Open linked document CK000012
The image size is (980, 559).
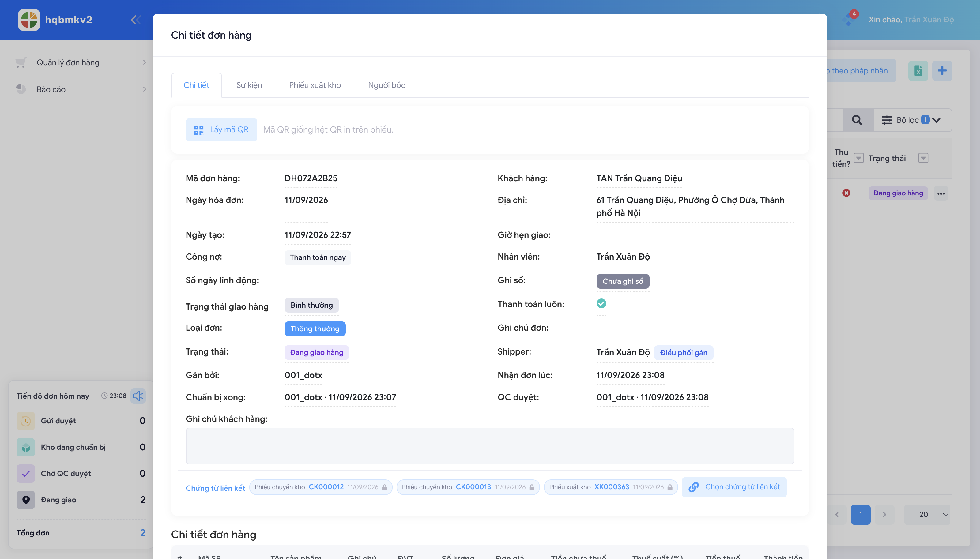click(326, 487)
